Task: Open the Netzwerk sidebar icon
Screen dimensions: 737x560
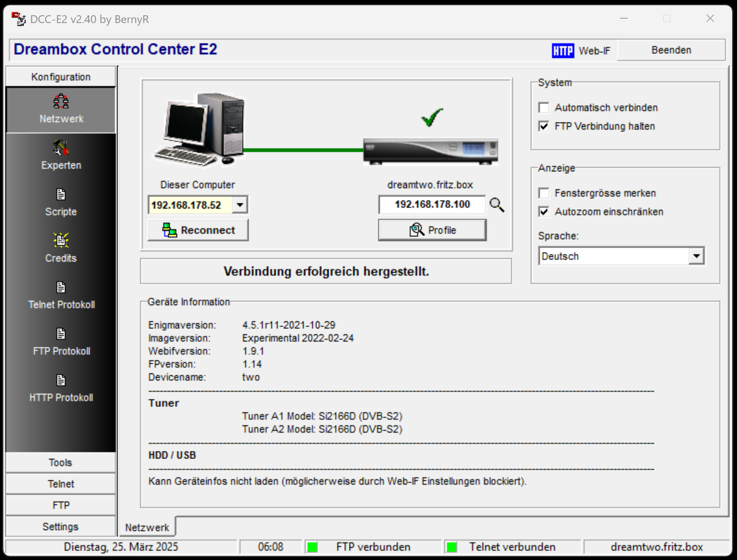Action: coord(61,102)
